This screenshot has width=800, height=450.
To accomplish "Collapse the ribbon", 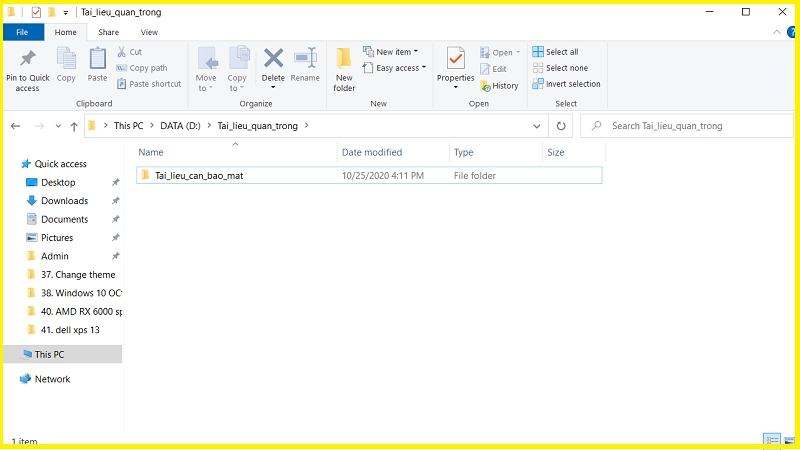I will tap(777, 32).
